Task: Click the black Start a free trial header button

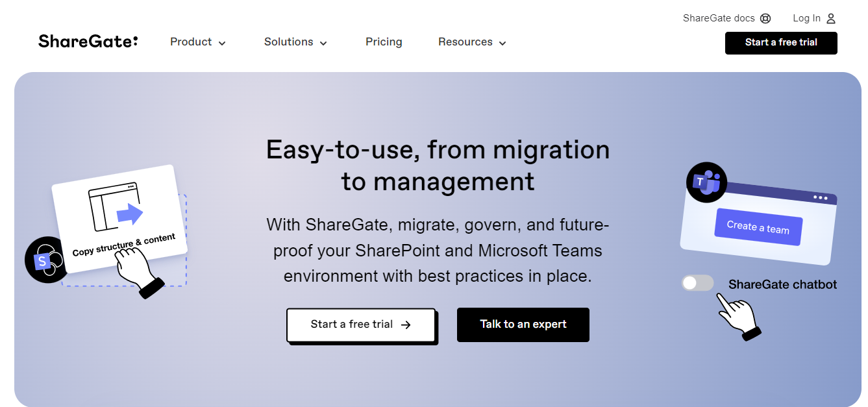Action: click(x=781, y=43)
